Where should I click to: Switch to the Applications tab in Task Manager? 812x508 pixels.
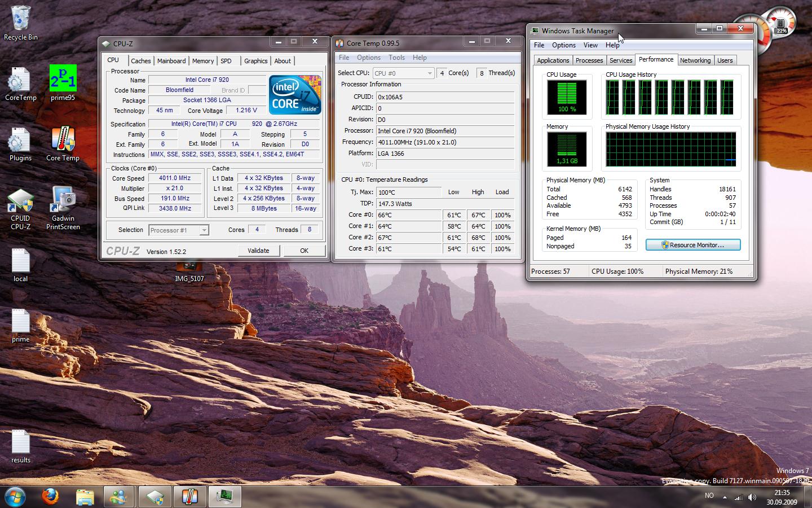click(x=553, y=60)
